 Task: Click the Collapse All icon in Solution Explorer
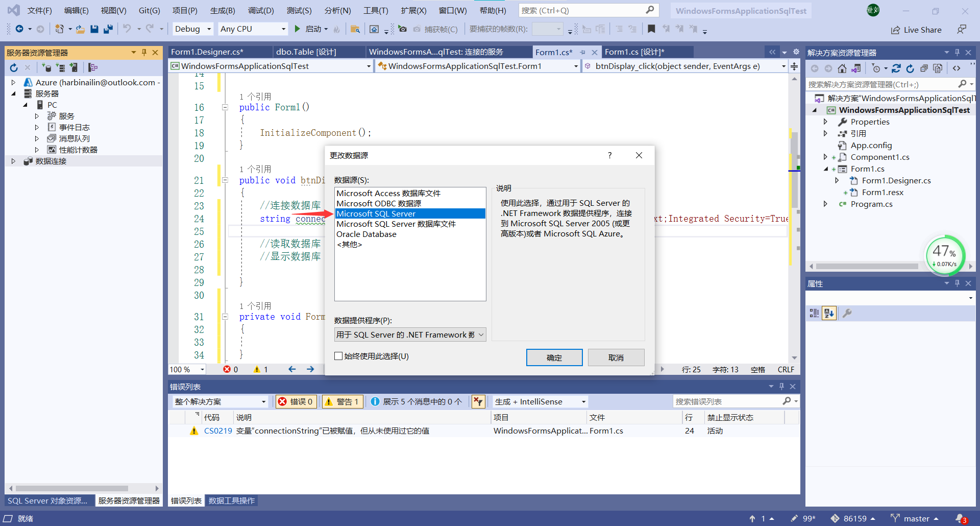[x=923, y=68]
